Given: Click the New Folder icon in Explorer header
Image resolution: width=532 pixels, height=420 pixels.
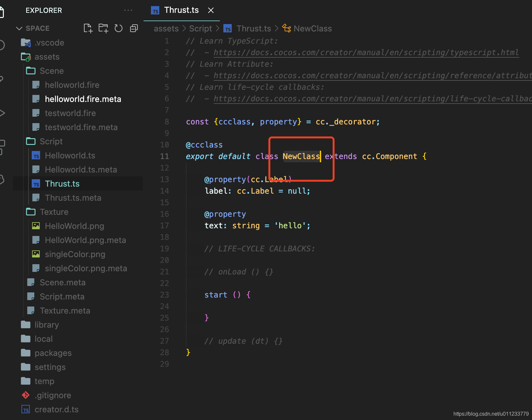Looking at the screenshot, I should click(x=103, y=28).
